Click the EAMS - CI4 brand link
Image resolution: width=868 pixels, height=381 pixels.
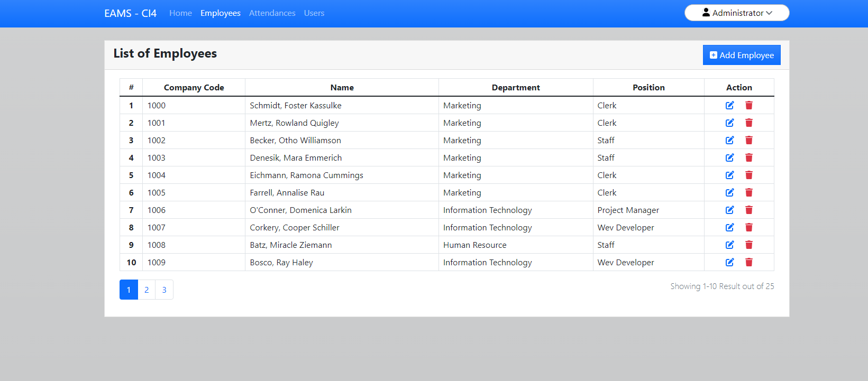pos(130,13)
